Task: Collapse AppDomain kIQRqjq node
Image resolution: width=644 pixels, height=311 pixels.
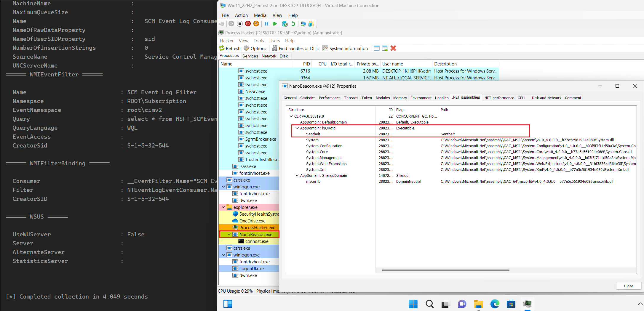Action: click(x=297, y=128)
